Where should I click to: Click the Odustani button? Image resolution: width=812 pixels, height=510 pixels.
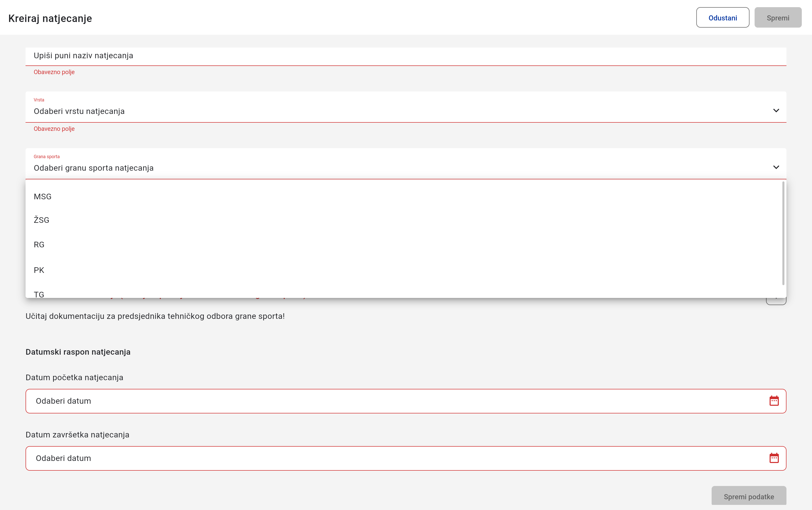[722, 18]
